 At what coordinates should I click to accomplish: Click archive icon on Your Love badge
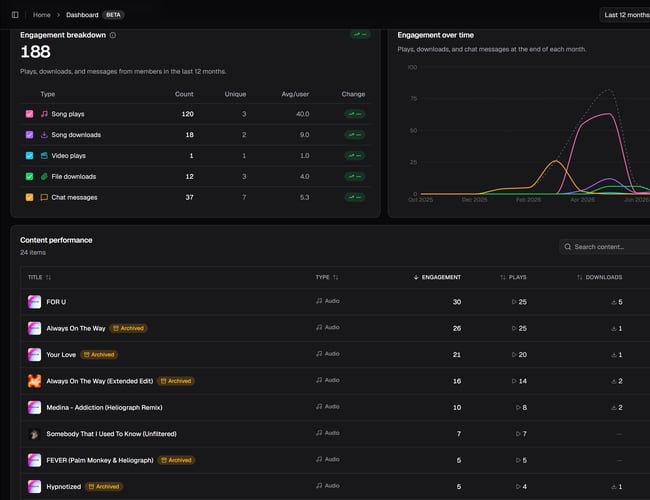click(x=87, y=354)
